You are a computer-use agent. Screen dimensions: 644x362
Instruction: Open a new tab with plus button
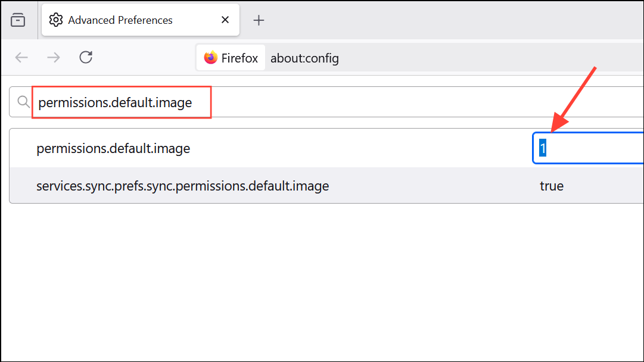[x=259, y=20]
